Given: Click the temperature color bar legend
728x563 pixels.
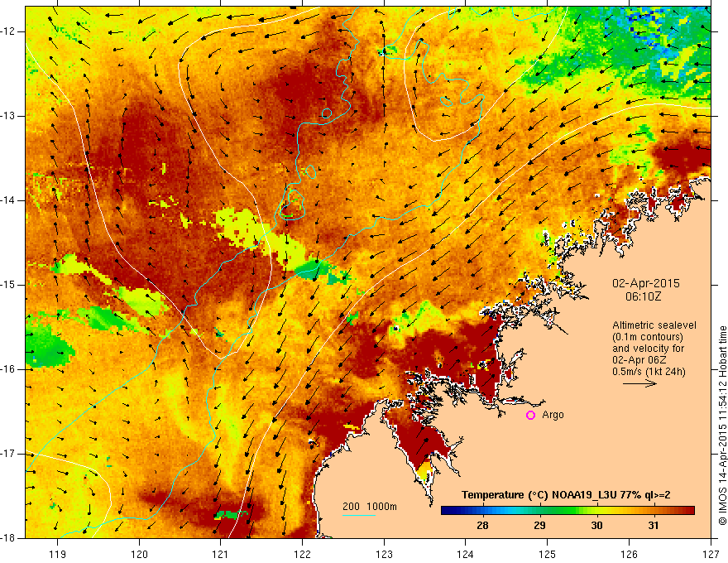Looking at the screenshot, I should pos(568,511).
